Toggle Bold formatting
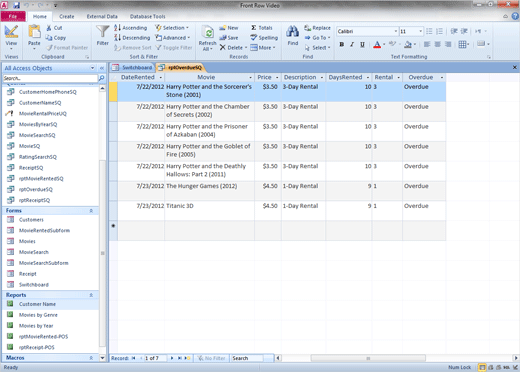 (x=342, y=44)
